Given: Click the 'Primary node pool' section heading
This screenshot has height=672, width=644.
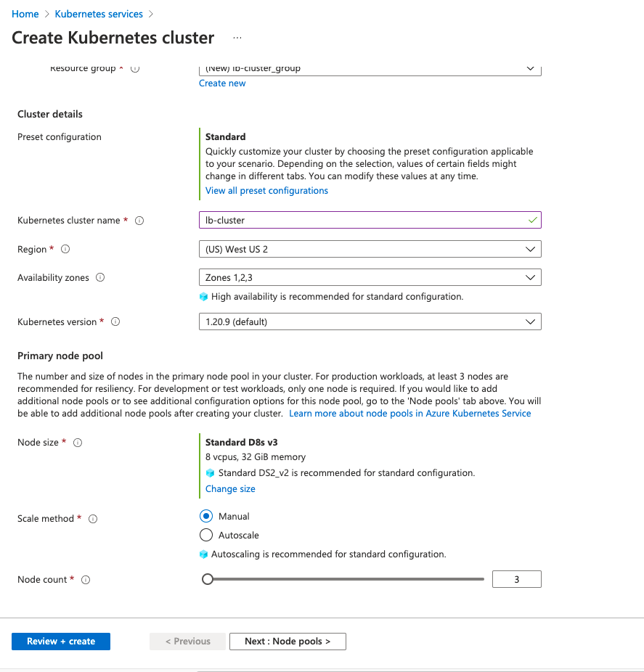Looking at the screenshot, I should [x=60, y=356].
